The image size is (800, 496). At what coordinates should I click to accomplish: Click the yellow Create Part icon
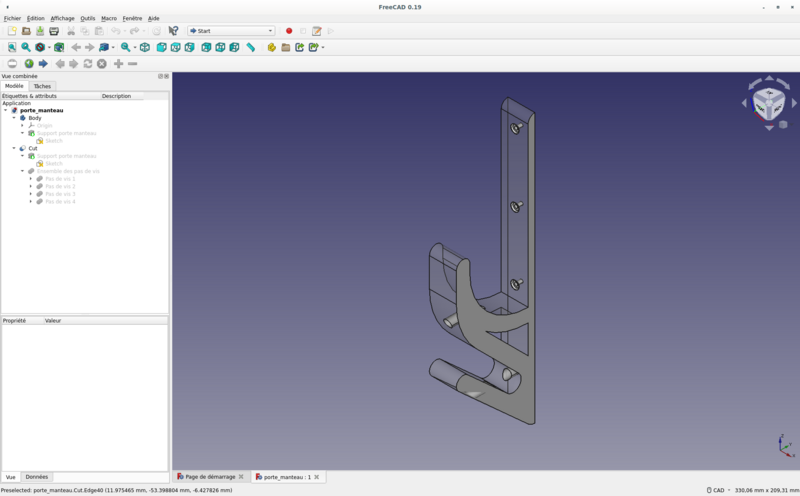pyautogui.click(x=271, y=47)
